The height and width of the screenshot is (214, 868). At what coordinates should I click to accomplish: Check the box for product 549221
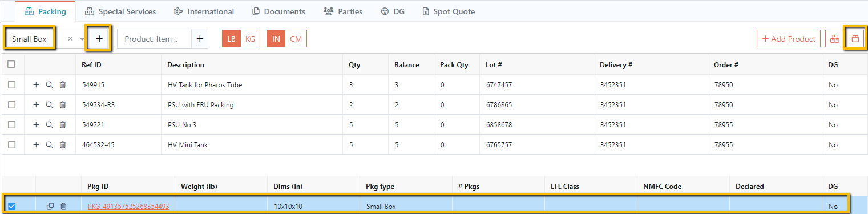click(11, 124)
